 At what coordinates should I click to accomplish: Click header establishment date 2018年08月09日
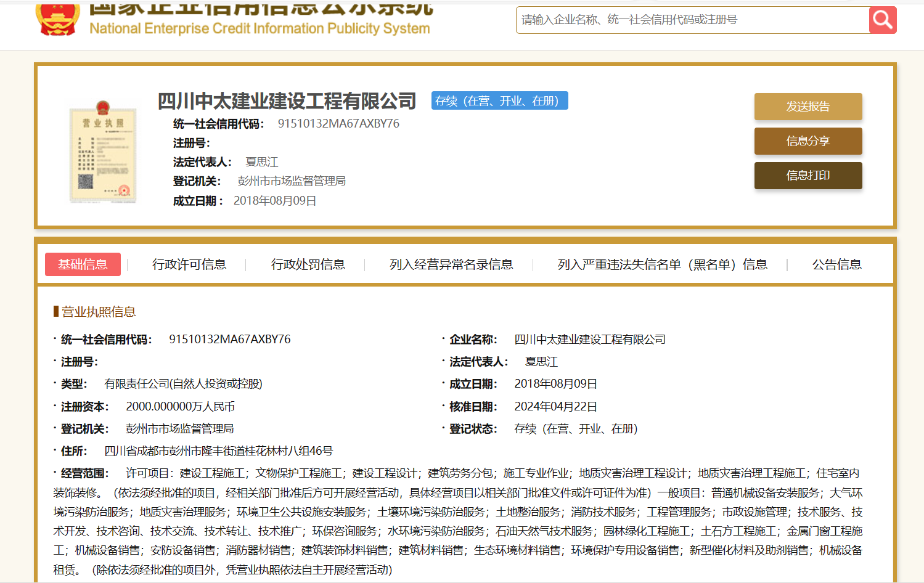(275, 201)
